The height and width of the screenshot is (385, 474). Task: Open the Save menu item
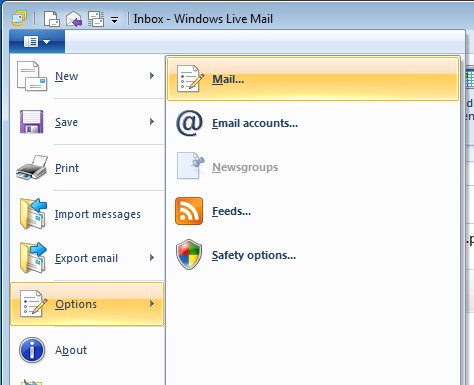tap(87, 122)
